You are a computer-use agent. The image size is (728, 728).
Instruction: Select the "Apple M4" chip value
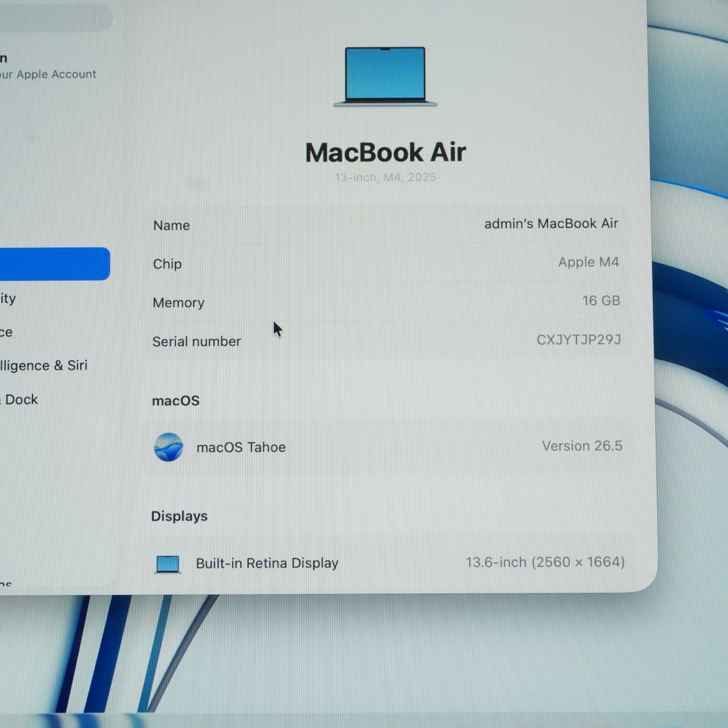588,262
